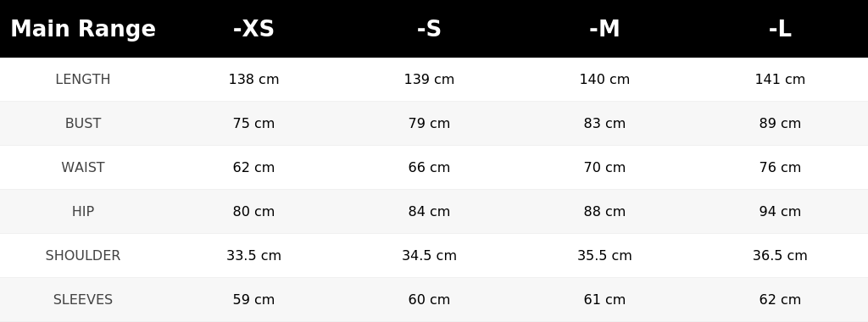Image resolution: width=868 pixels, height=322 pixels.
Task: Click the 35.5 cm shoulder value
Action: click(604, 256)
